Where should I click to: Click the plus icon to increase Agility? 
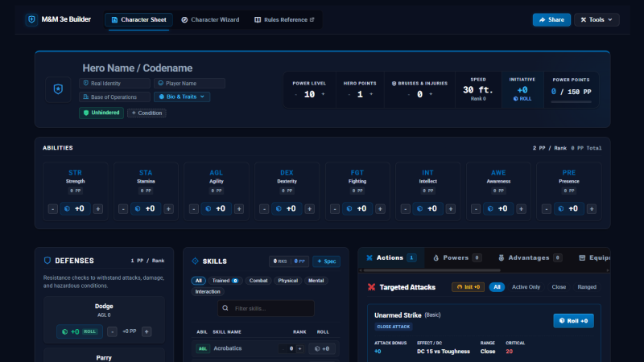(239, 209)
